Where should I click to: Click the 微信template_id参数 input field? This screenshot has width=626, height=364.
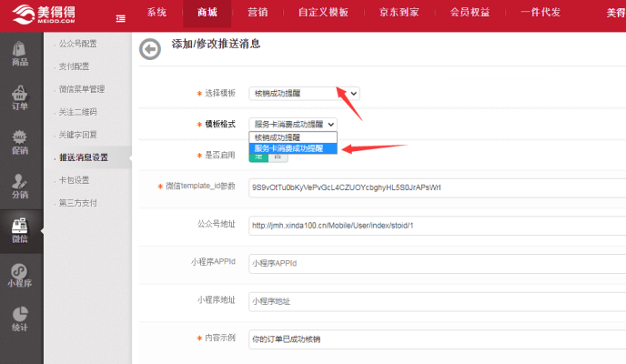coord(437,187)
